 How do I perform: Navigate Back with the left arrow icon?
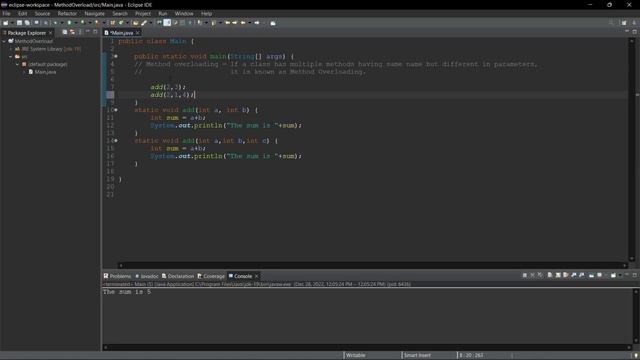[243, 23]
